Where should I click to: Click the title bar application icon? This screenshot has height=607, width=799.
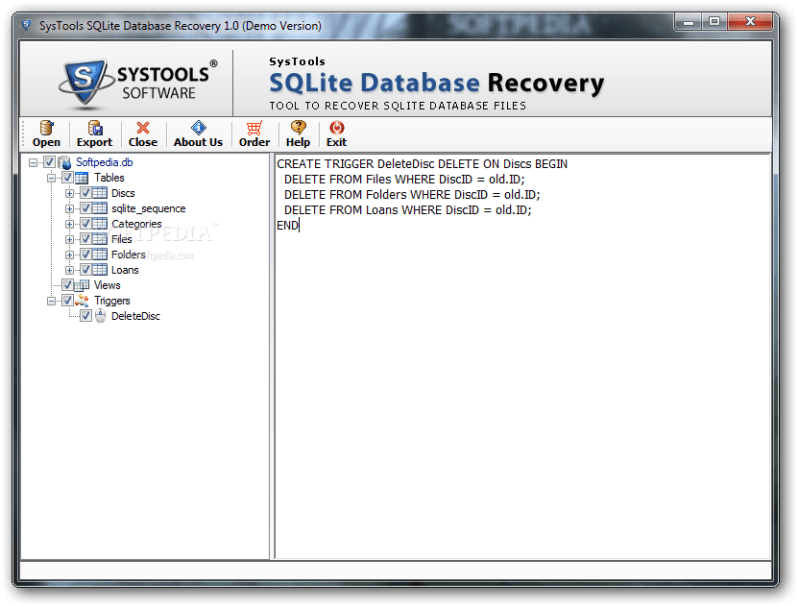click(26, 24)
